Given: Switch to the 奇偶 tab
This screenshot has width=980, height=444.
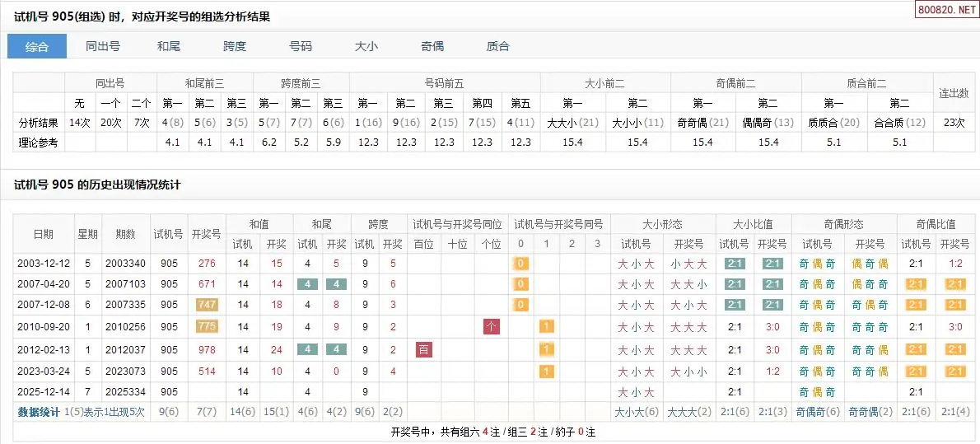Looking at the screenshot, I should pos(432,47).
